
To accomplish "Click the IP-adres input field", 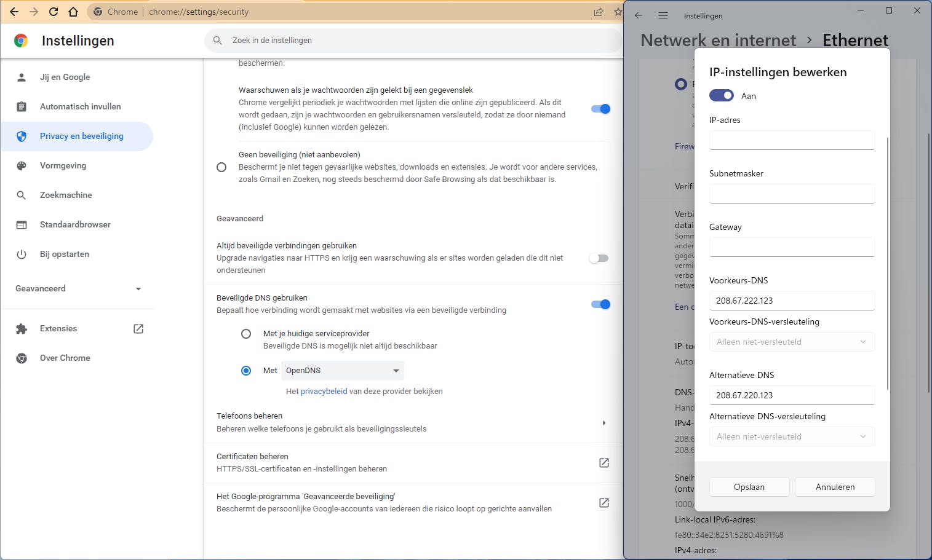I will (x=792, y=140).
